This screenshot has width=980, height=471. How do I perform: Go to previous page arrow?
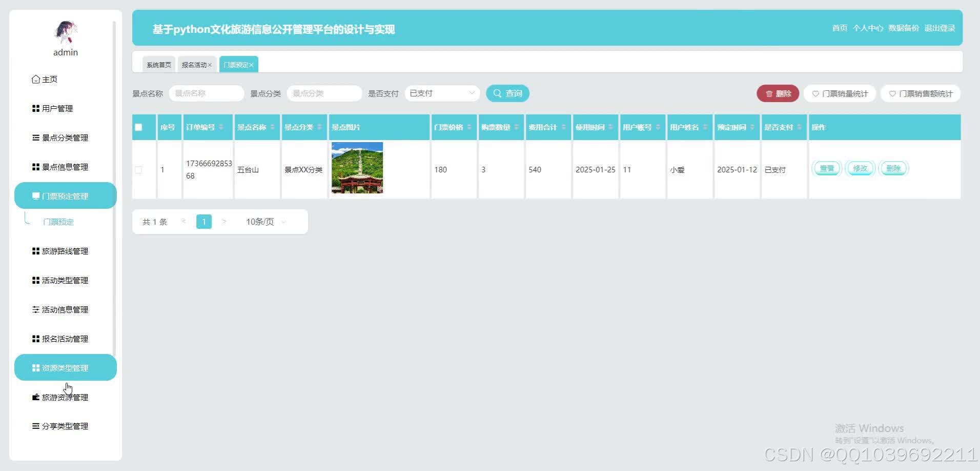(x=183, y=222)
